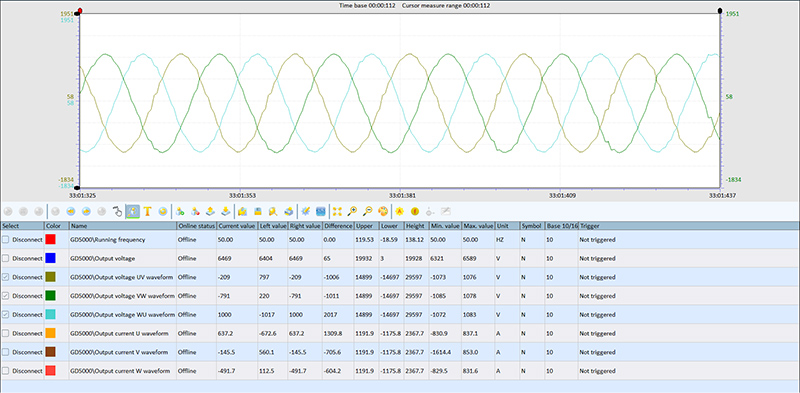Click the green VW waveform color swatch
This screenshot has height=393, width=800.
[51, 296]
